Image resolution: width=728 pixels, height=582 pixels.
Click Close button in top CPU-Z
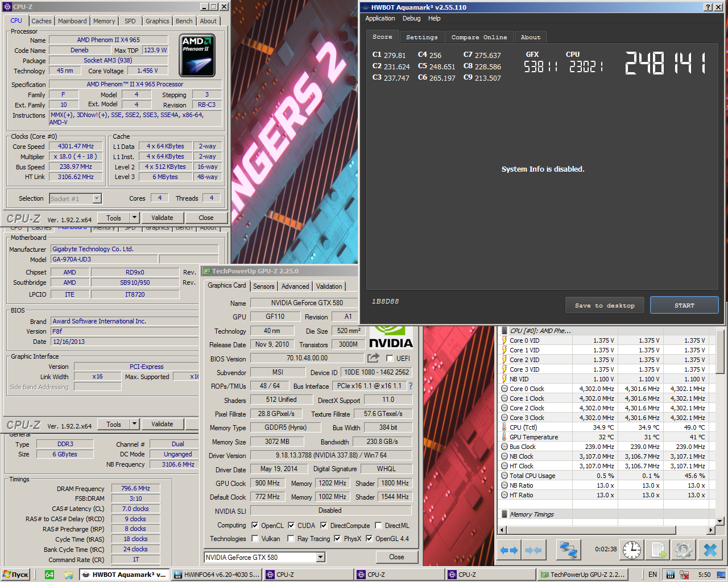coord(206,218)
